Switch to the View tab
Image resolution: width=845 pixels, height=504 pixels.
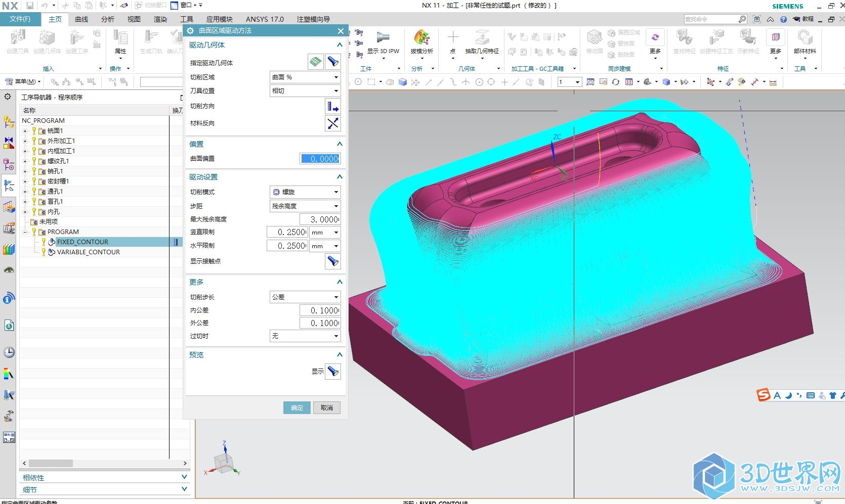click(x=134, y=19)
